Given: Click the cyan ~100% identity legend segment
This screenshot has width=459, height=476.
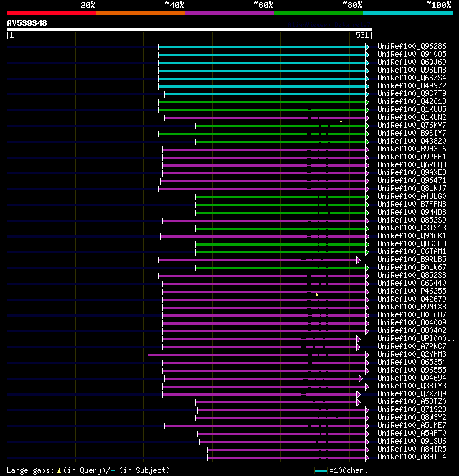Looking at the screenshot, I should pos(407,13).
